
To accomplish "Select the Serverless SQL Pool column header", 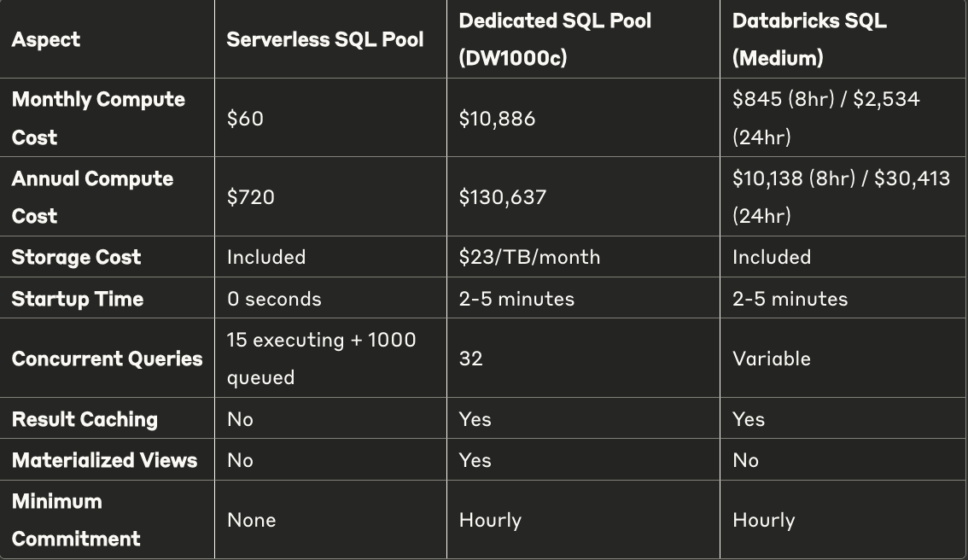I will tap(324, 40).
